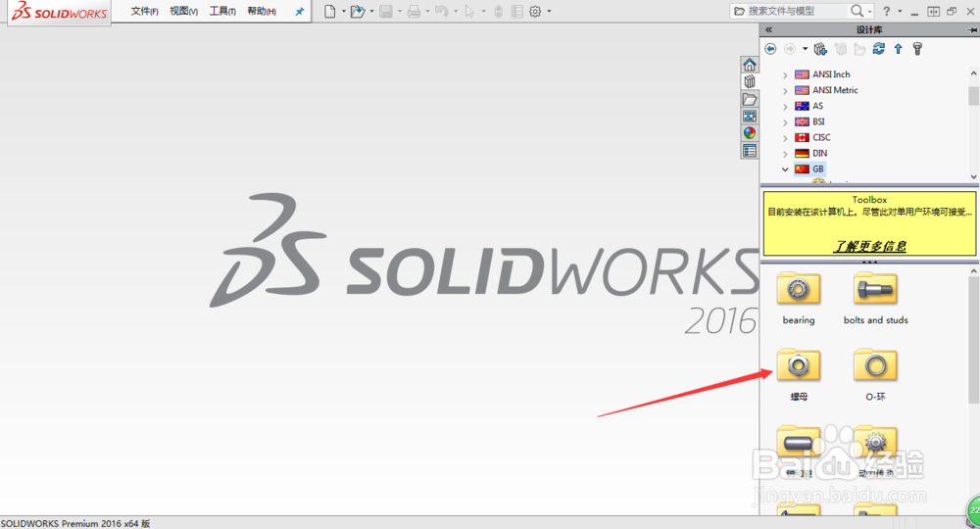Click the New document icon
The width and height of the screenshot is (980, 529).
[x=329, y=11]
